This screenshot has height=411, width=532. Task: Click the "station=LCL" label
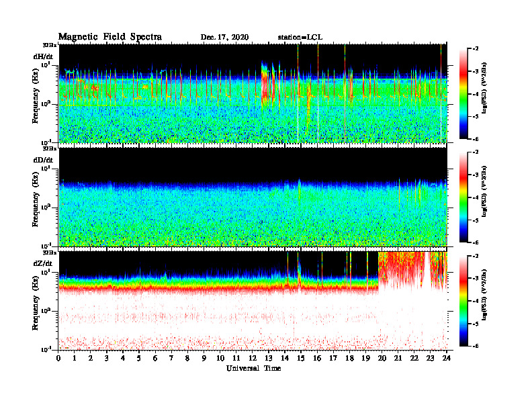(x=300, y=38)
